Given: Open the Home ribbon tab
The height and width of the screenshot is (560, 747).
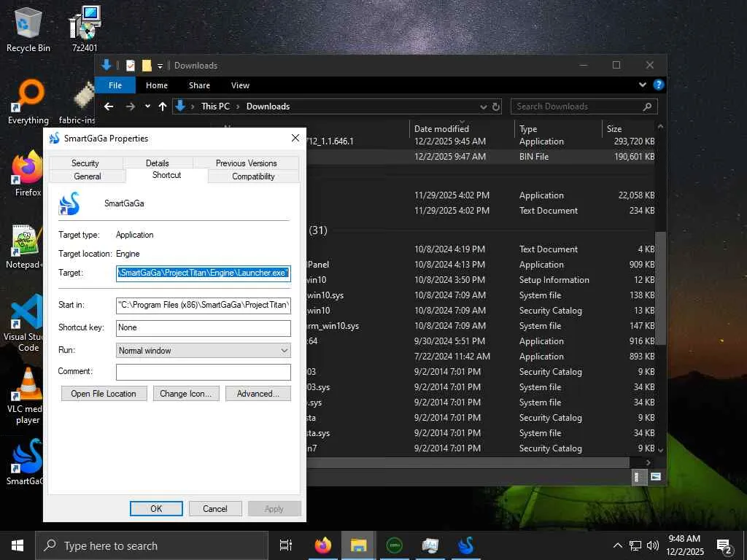Looking at the screenshot, I should (157, 85).
